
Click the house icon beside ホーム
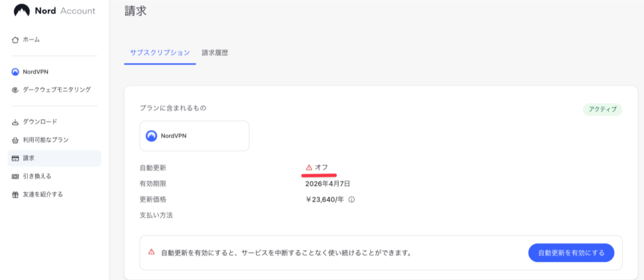pos(15,40)
